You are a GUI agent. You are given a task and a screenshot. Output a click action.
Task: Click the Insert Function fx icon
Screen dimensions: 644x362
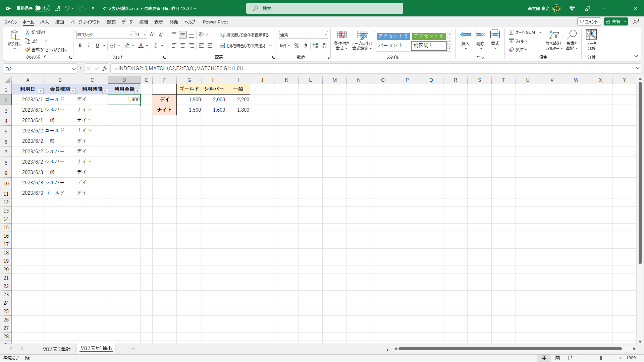tap(105, 69)
